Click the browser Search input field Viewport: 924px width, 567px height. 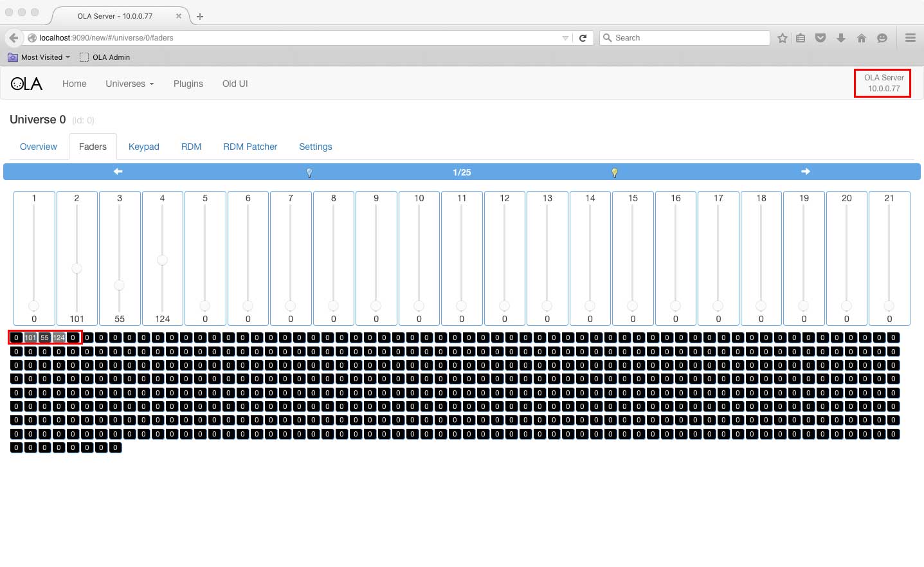point(688,38)
